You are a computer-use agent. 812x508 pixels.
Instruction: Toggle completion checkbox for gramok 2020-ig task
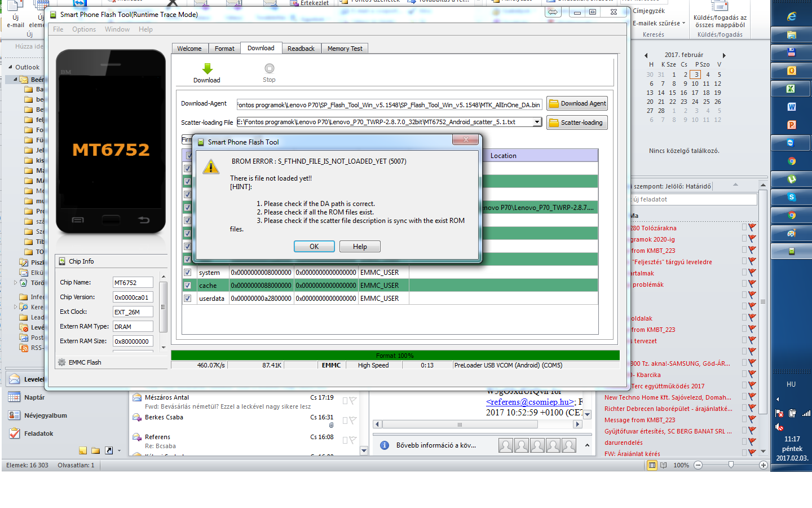tap(744, 238)
